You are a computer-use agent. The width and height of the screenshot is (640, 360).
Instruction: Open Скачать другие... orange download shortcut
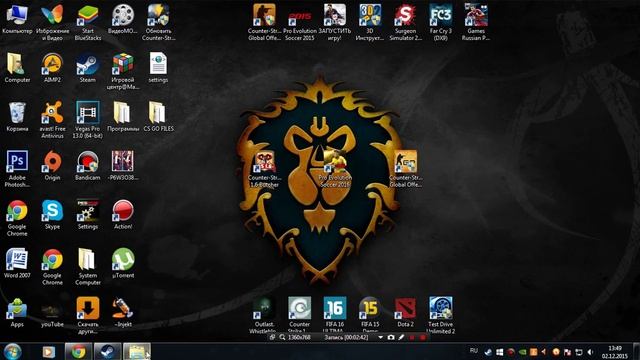tap(88, 316)
